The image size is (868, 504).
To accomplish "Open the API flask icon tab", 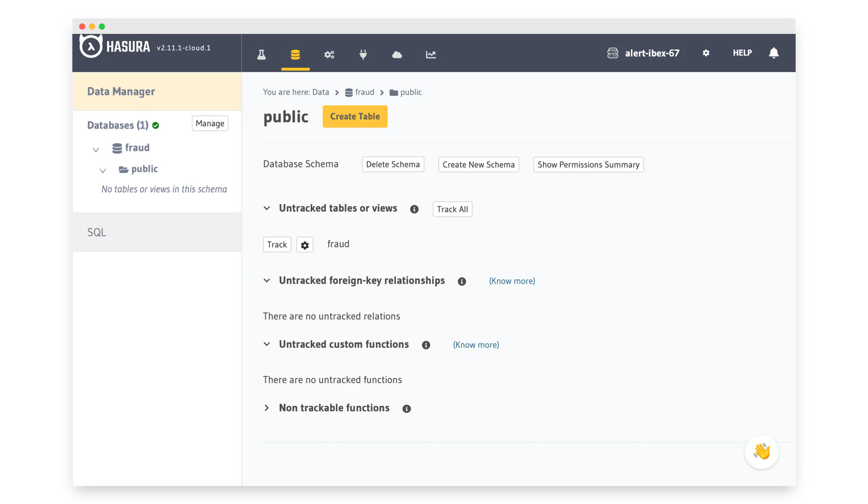I will pos(261,54).
